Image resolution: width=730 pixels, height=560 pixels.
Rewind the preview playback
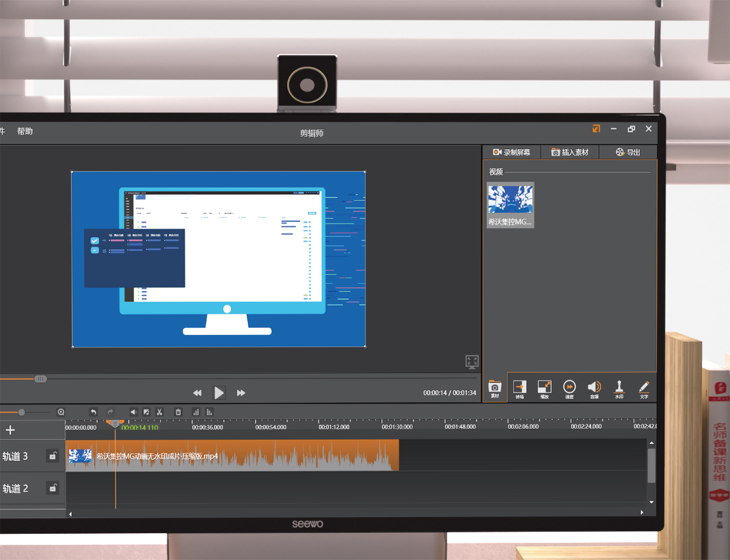coord(197,393)
